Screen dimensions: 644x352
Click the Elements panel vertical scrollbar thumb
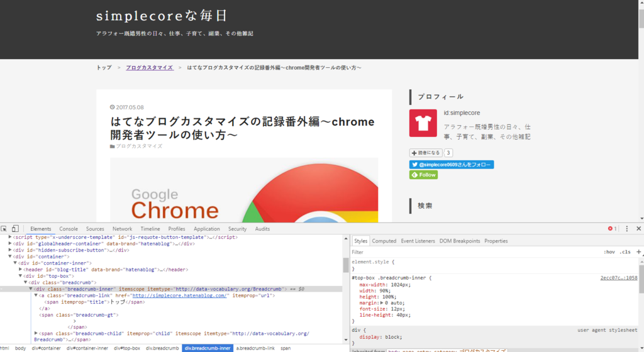click(x=346, y=265)
